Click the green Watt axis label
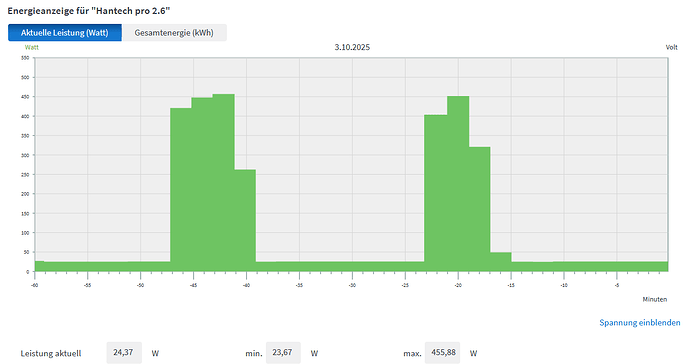Image resolution: width=690 pixels, height=364 pixels. click(x=32, y=47)
